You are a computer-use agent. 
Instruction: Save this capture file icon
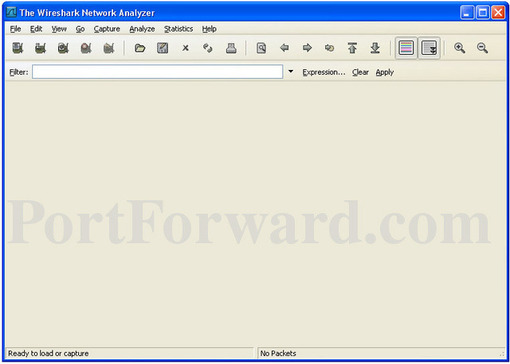click(x=163, y=48)
